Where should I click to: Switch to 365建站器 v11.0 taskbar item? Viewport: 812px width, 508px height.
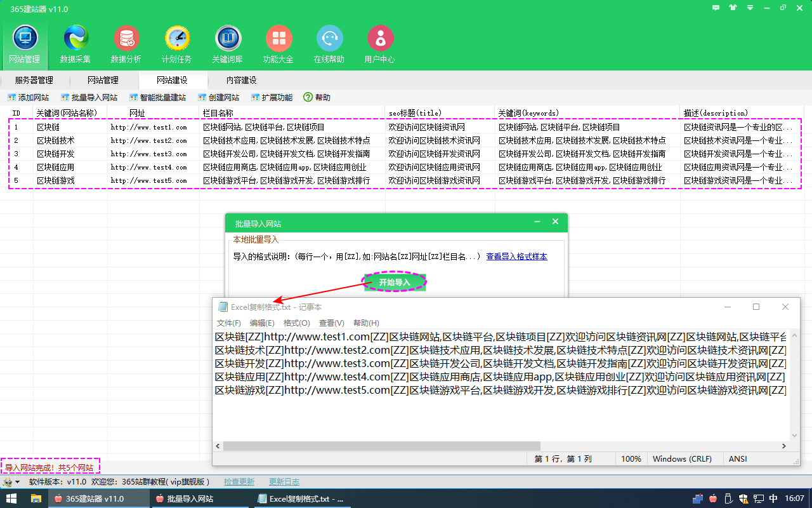(x=100, y=498)
